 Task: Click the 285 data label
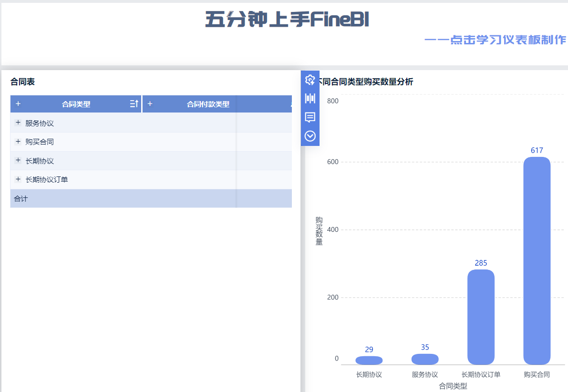pos(481,263)
